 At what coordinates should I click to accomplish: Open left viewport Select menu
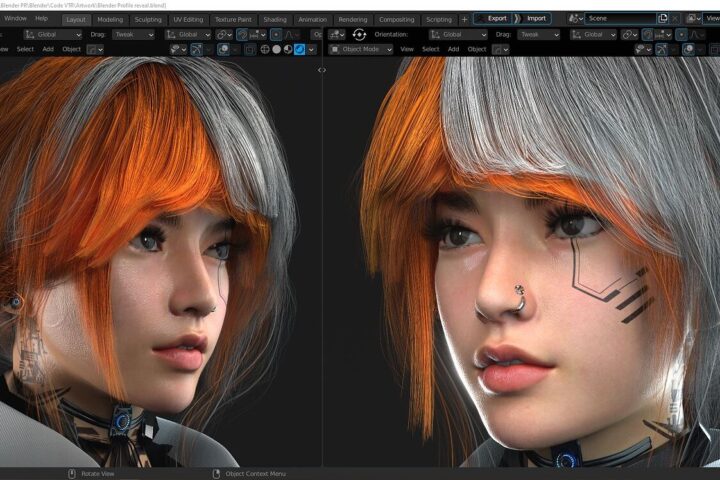(25, 49)
